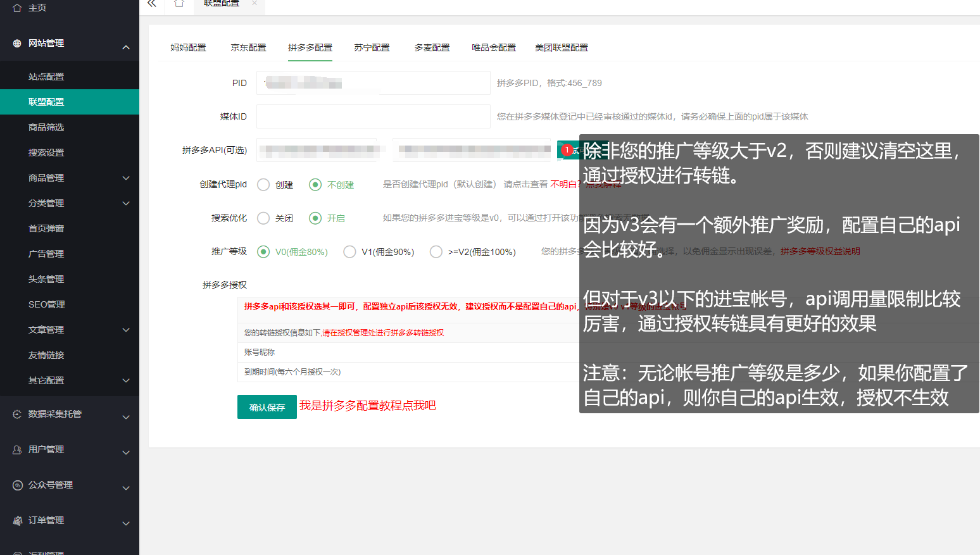Viewport: 980px width, 555px height.
Task: Click the 确认保存 button
Action: point(267,407)
